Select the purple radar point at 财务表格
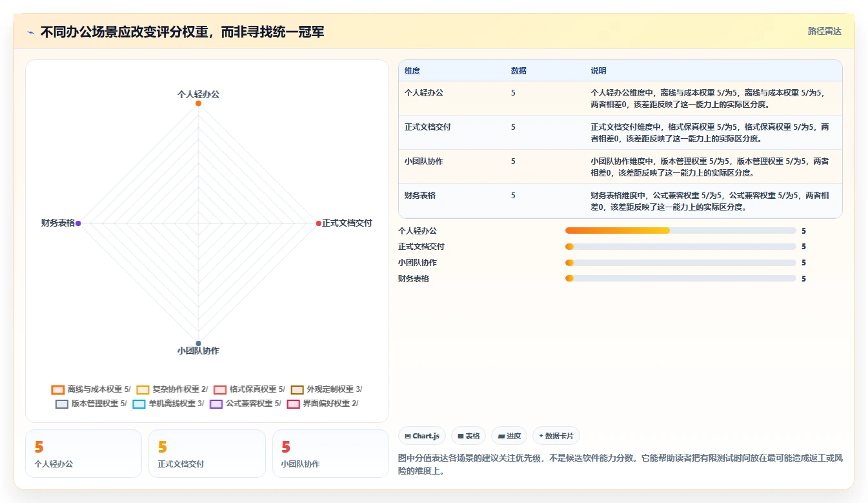The width and height of the screenshot is (868, 503). point(78,223)
